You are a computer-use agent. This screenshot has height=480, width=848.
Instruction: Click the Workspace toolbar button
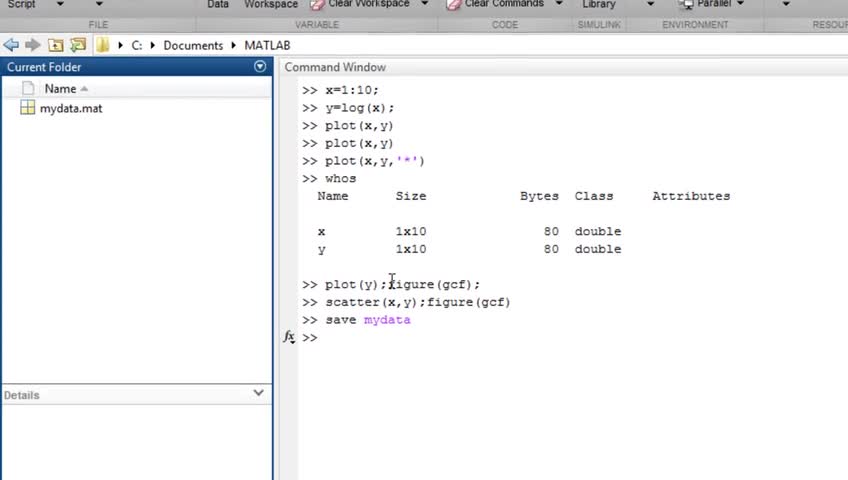(x=271, y=4)
